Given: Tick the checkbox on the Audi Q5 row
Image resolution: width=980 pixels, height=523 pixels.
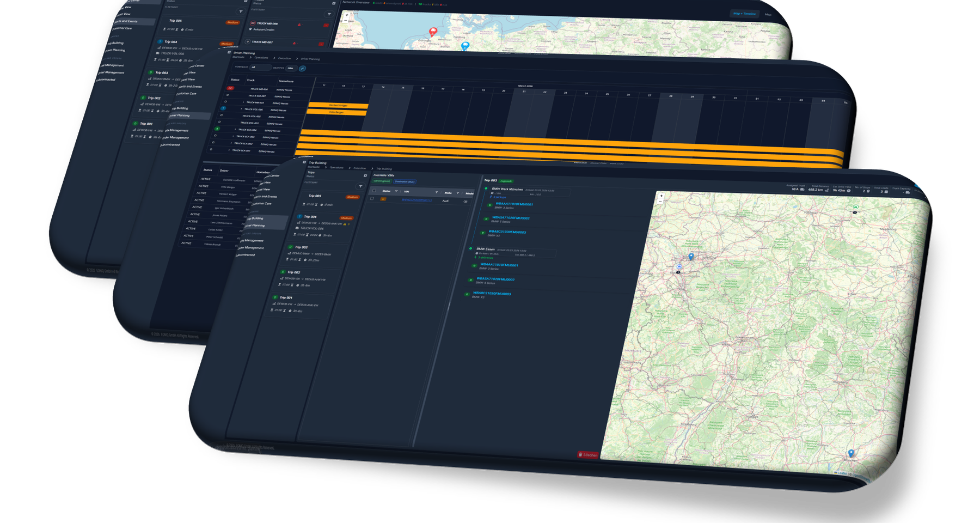Looking at the screenshot, I should 372,199.
